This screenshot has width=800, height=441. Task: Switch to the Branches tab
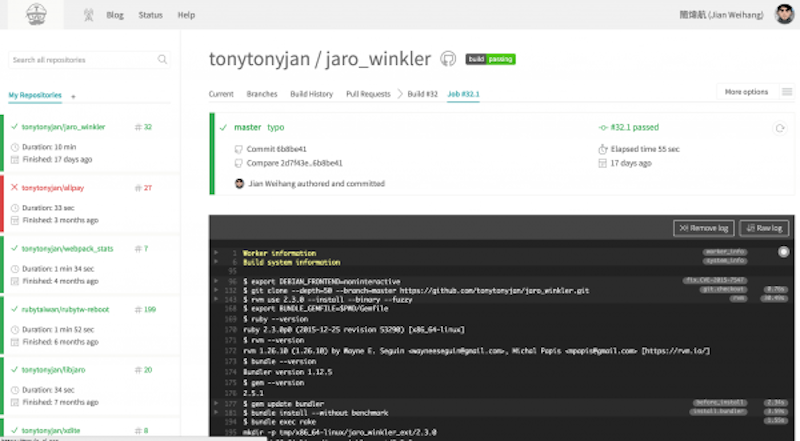(x=262, y=94)
